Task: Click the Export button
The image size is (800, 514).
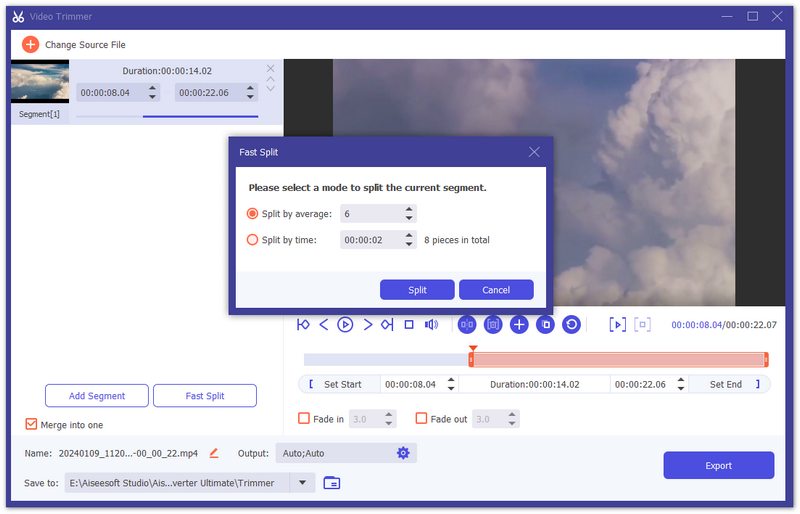Action: point(718,465)
